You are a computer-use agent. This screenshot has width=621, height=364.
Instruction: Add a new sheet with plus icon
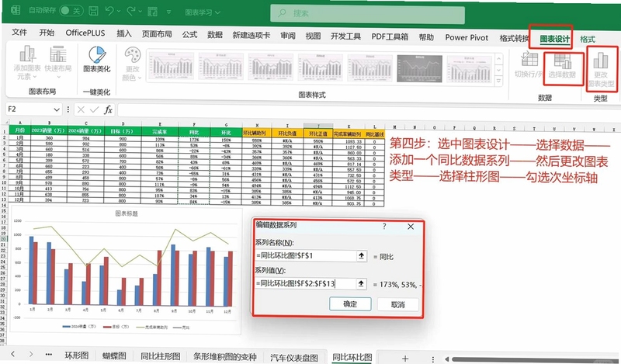[x=405, y=359]
